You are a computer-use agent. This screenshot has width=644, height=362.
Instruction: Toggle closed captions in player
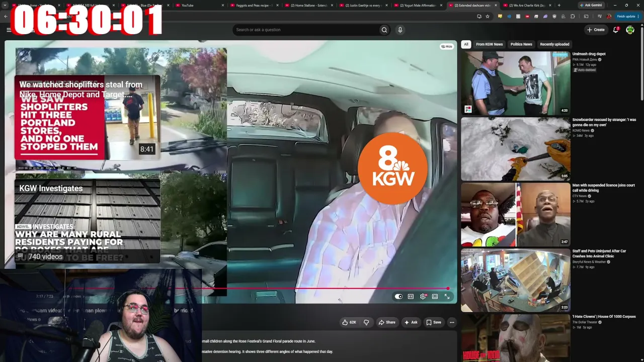(x=411, y=297)
